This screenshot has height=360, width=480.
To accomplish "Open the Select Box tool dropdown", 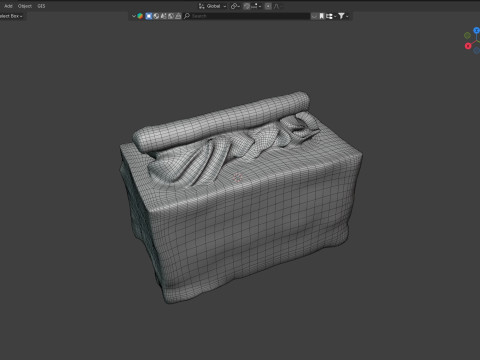I will [x=11, y=16].
